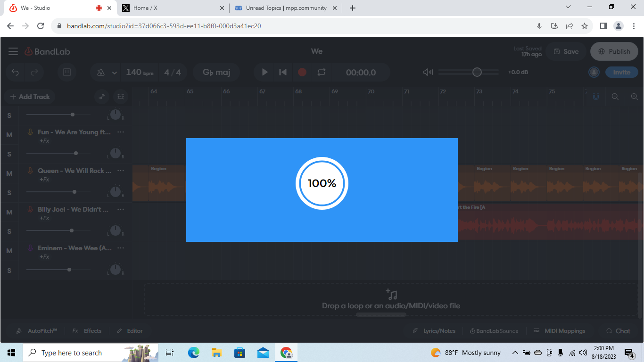The width and height of the screenshot is (644, 362).
Task: Mute the Queen - We Will Rock track
Action: (x=9, y=173)
